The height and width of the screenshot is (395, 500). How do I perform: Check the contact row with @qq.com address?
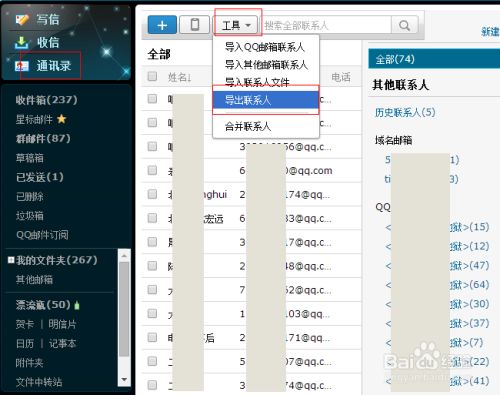click(152, 170)
